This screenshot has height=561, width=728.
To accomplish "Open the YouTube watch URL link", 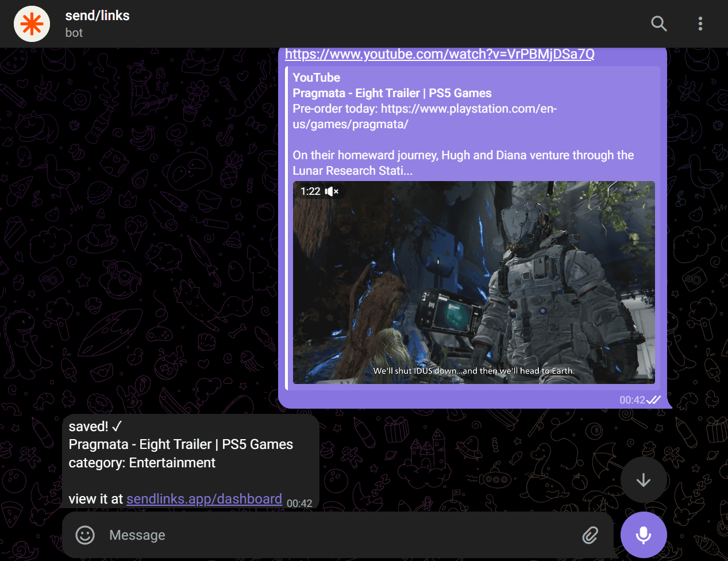I will coord(439,54).
